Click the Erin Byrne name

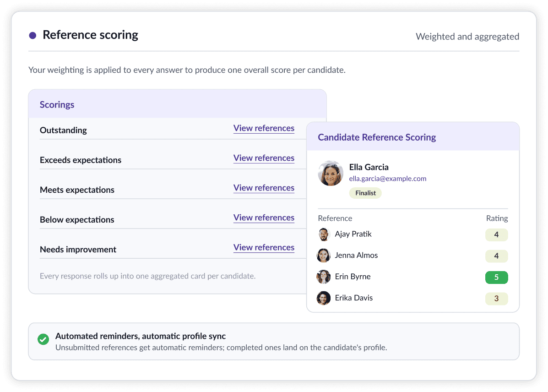353,277
